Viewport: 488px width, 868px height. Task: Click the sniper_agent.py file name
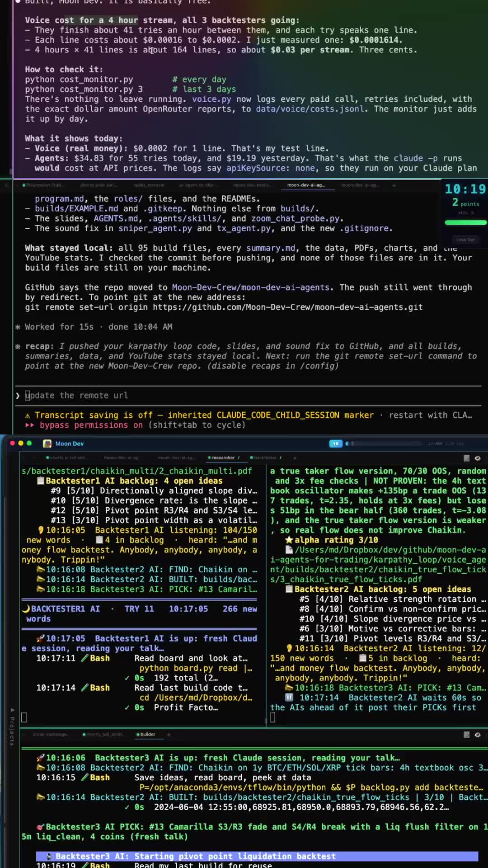coord(155,228)
